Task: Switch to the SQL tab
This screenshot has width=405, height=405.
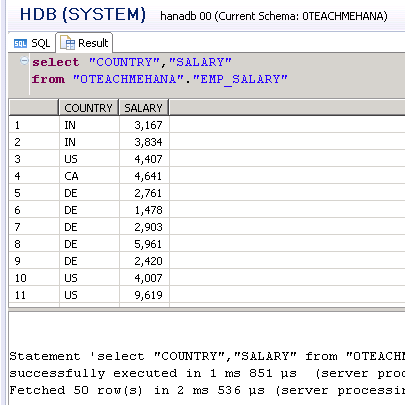Action: click(x=32, y=43)
